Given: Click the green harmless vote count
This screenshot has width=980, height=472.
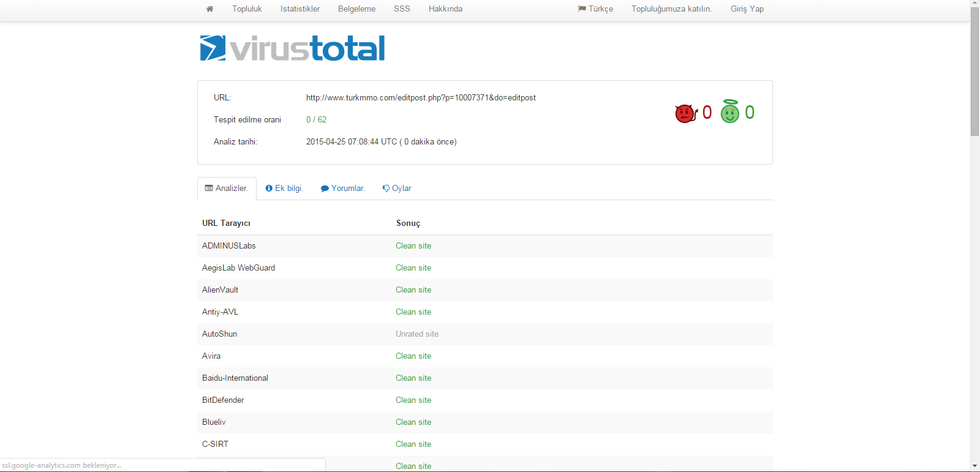Looking at the screenshot, I should (x=750, y=113).
